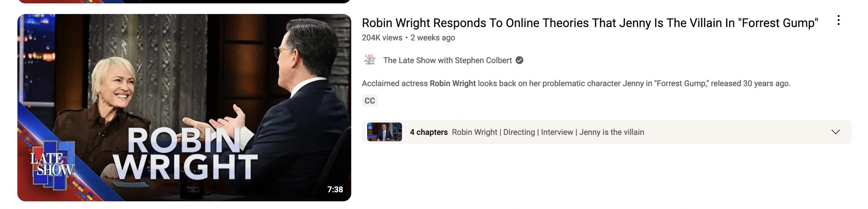The height and width of the screenshot is (209, 868).
Task: Visit The Late Show with Stephen Colbert channel
Action: [447, 60]
